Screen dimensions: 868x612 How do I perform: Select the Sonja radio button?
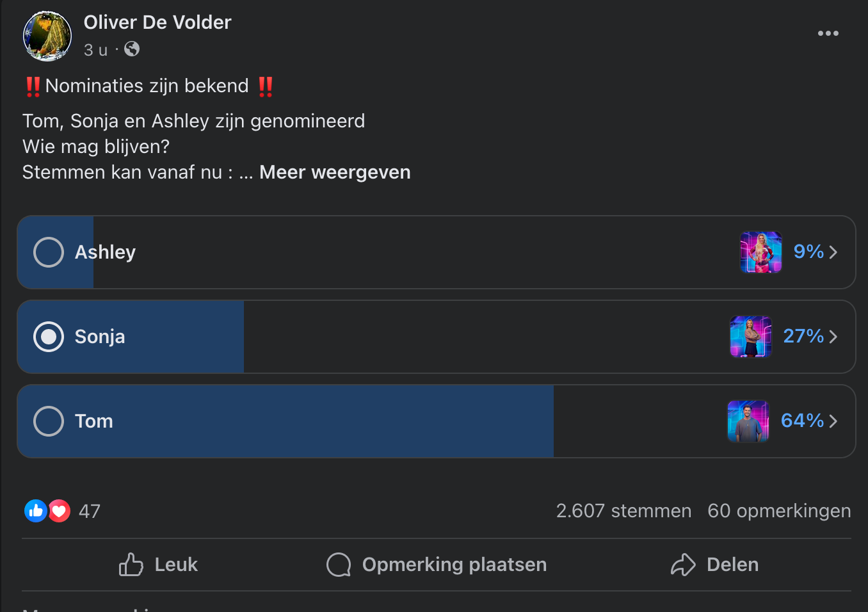pos(49,337)
